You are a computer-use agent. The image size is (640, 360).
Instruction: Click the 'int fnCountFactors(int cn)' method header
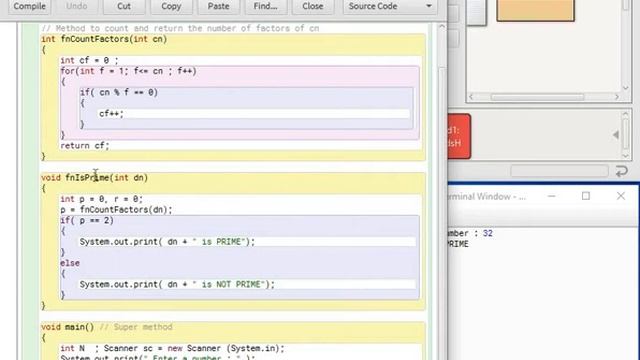click(104, 39)
